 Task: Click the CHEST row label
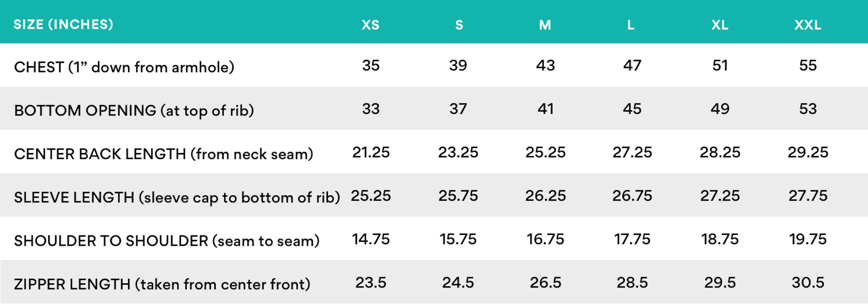coord(124,67)
